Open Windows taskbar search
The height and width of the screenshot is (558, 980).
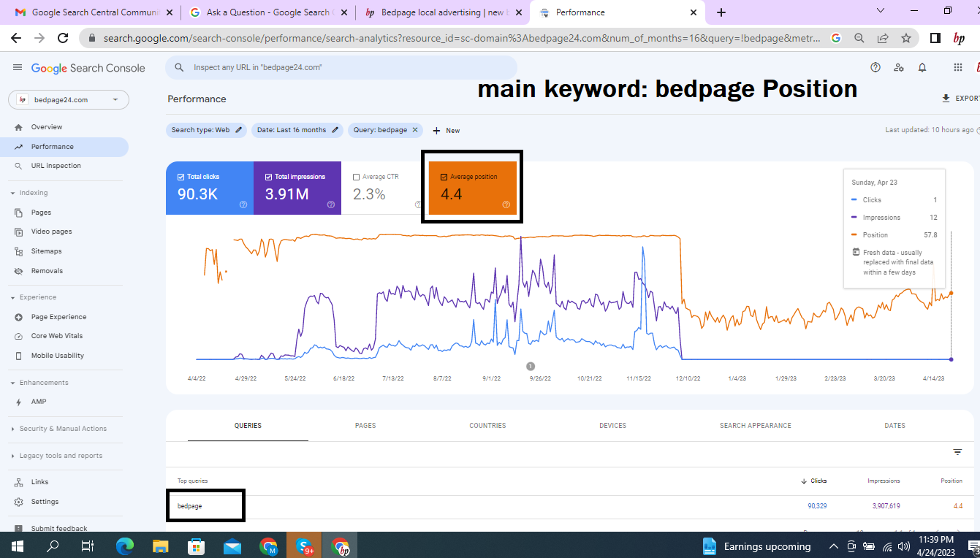pos(53,546)
